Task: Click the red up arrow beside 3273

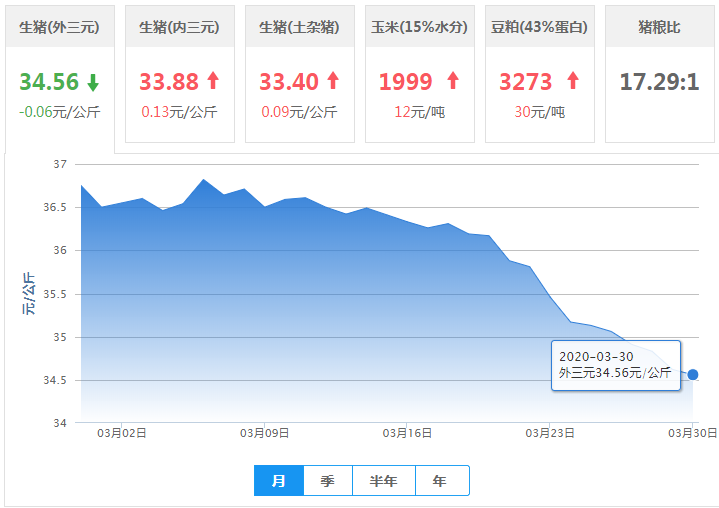Action: coord(572,81)
